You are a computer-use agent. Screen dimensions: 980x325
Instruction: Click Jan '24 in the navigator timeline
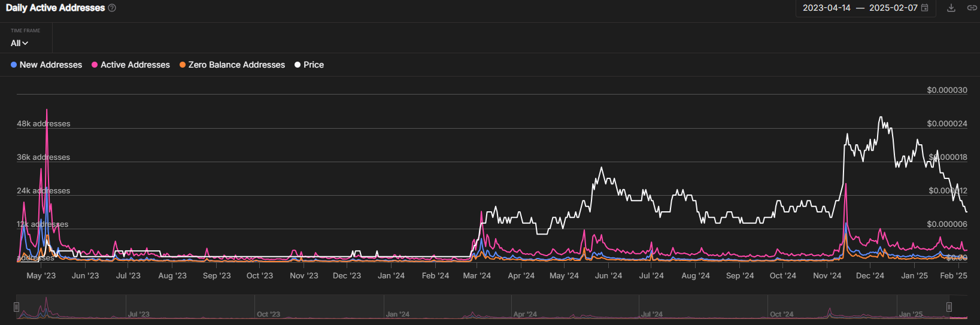pos(398,314)
